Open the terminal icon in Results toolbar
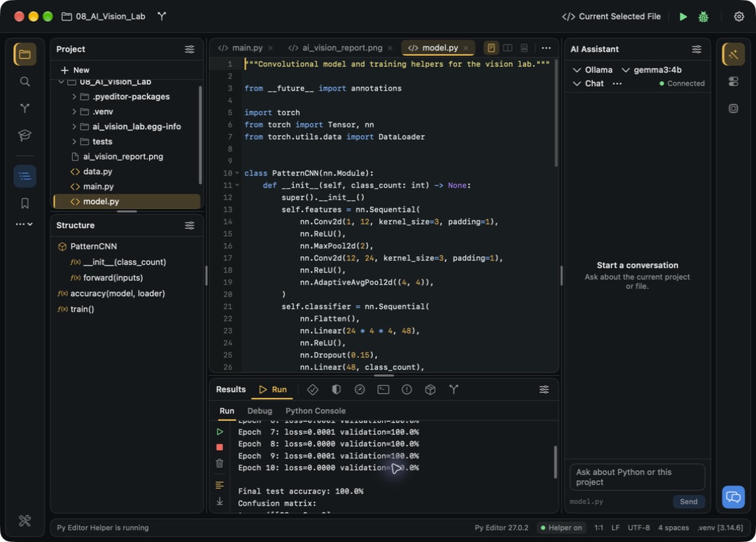The width and height of the screenshot is (756, 542). click(x=383, y=389)
